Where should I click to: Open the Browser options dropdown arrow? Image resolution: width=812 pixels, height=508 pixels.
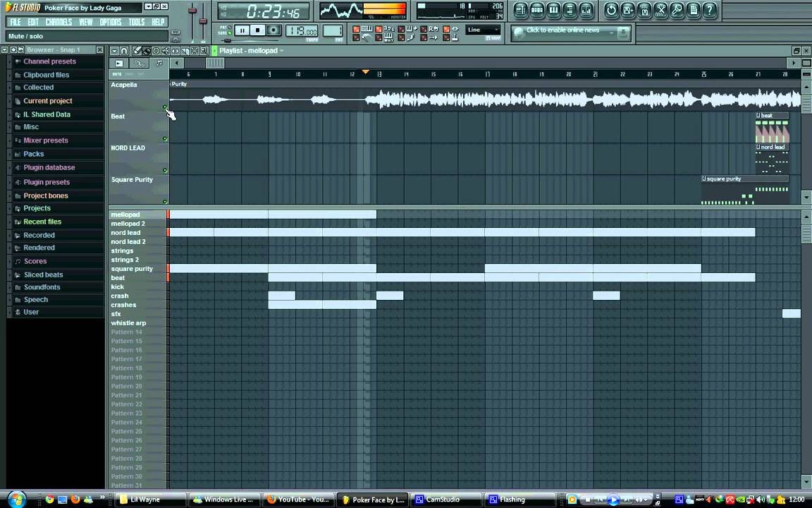pos(5,50)
